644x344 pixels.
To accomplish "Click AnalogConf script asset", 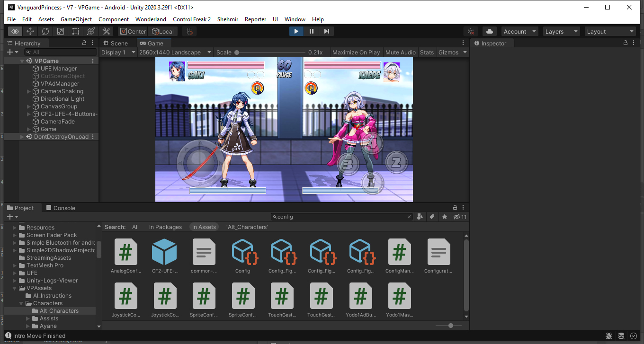I will 125,256.
